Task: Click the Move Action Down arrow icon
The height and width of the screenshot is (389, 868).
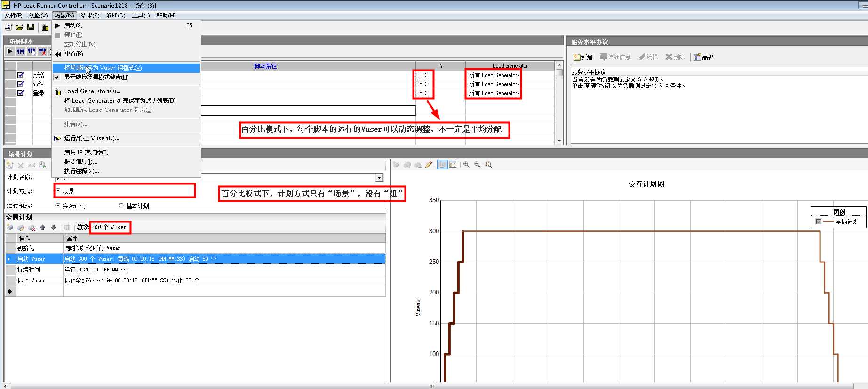Action: 54,227
